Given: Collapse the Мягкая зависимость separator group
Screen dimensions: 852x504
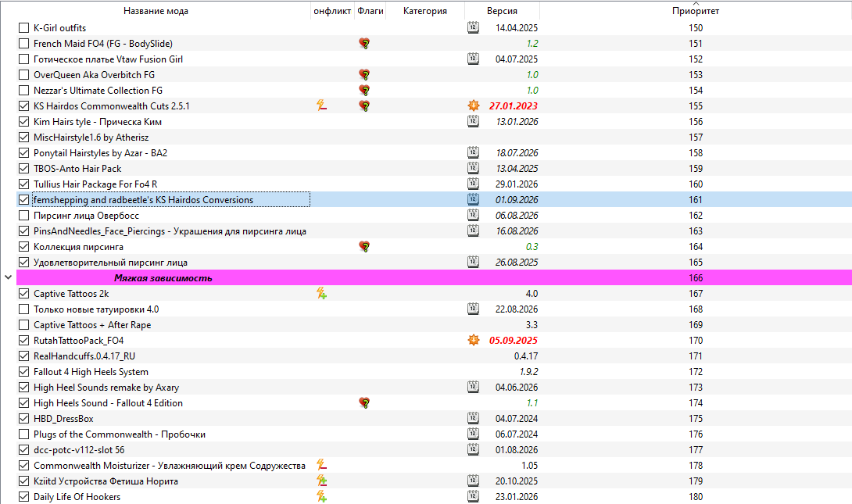Looking at the screenshot, I should click(8, 277).
